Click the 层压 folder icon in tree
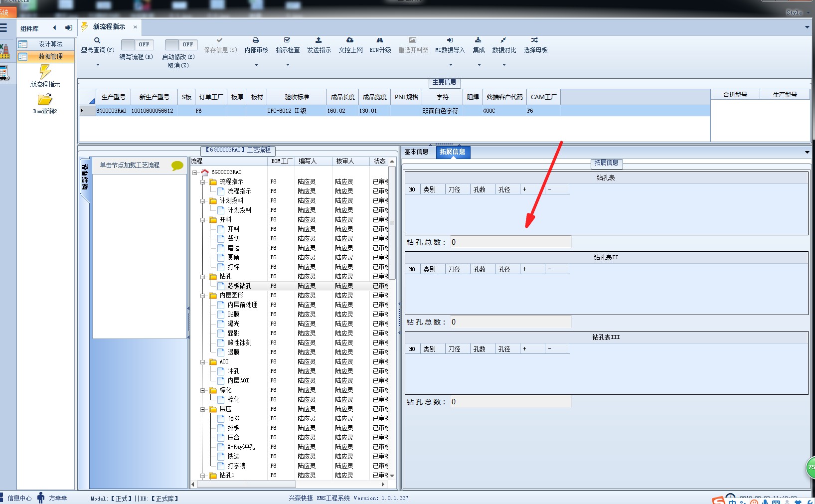Viewport: 815px width, 504px height. coord(213,409)
